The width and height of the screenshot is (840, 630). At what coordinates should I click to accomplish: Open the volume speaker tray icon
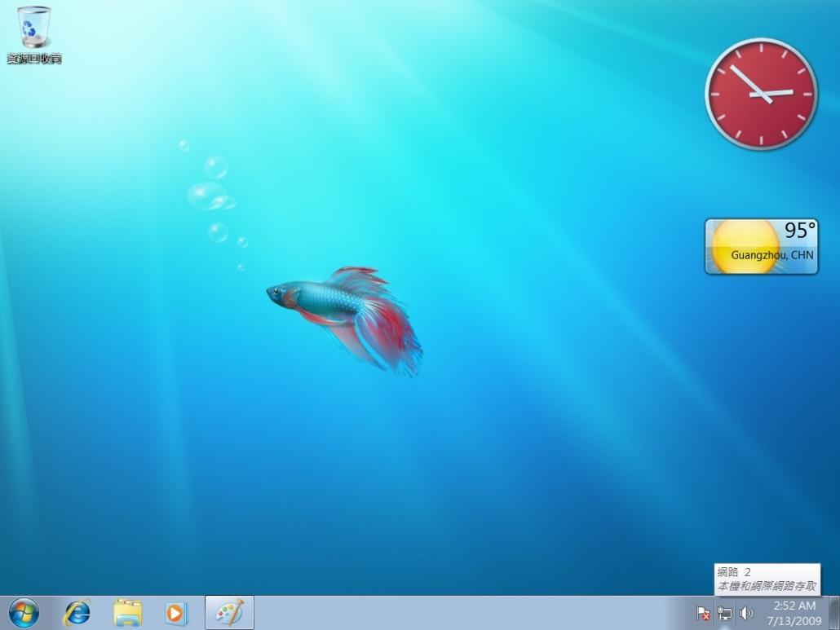point(745,613)
